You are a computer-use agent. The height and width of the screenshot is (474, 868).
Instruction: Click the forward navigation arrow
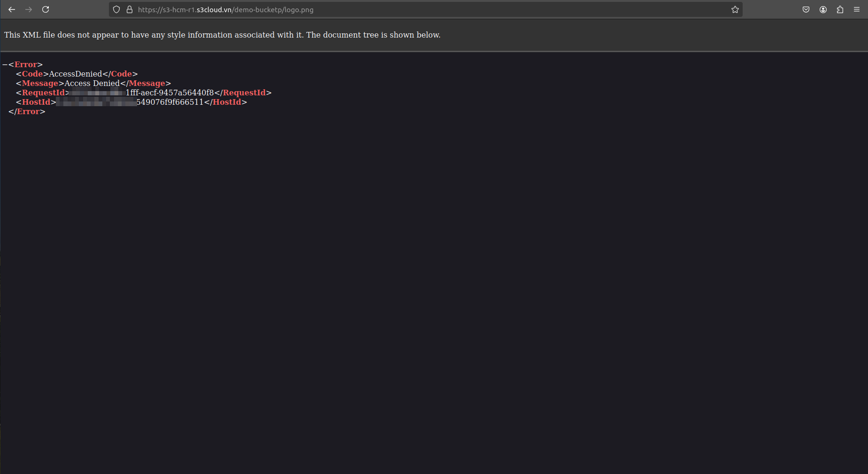(29, 9)
